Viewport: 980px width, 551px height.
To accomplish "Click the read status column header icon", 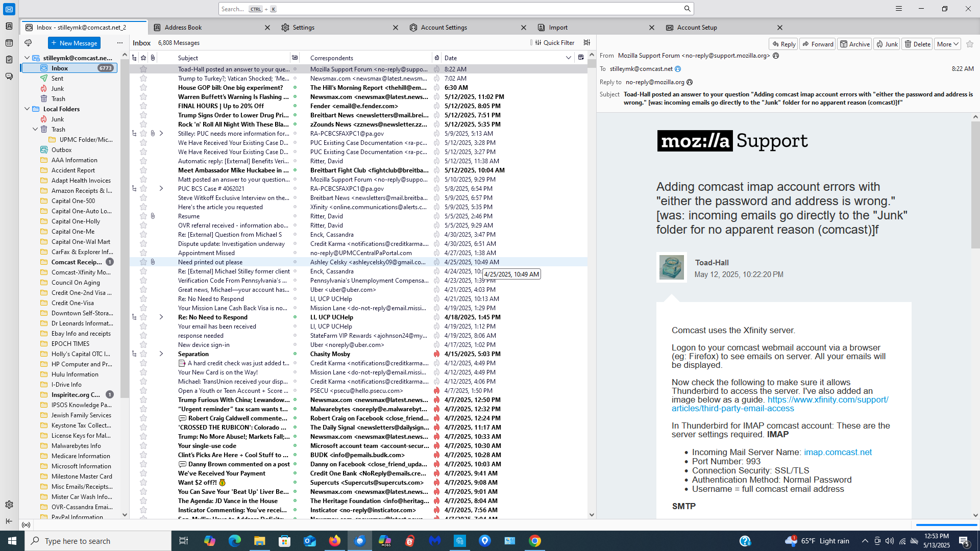I will click(x=295, y=58).
